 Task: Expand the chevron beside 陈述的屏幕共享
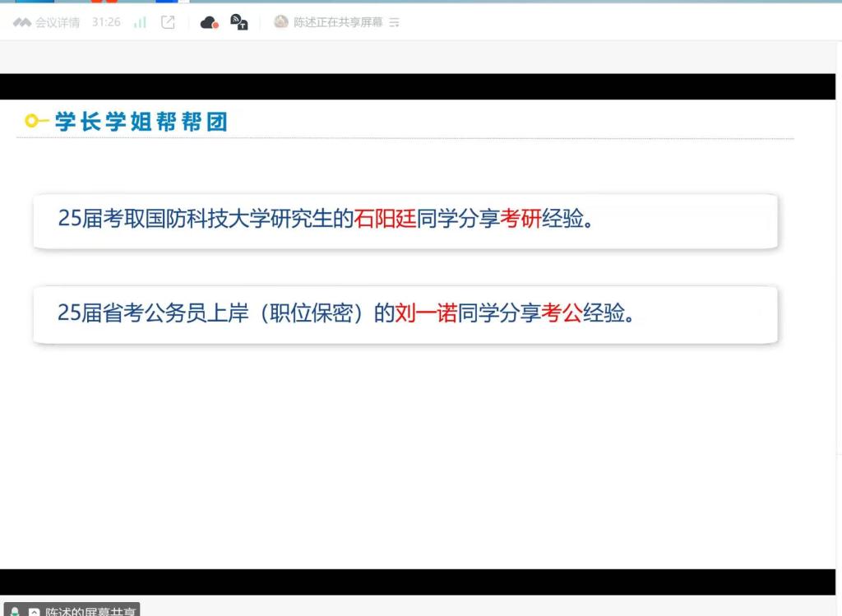pyautogui.click(x=34, y=612)
